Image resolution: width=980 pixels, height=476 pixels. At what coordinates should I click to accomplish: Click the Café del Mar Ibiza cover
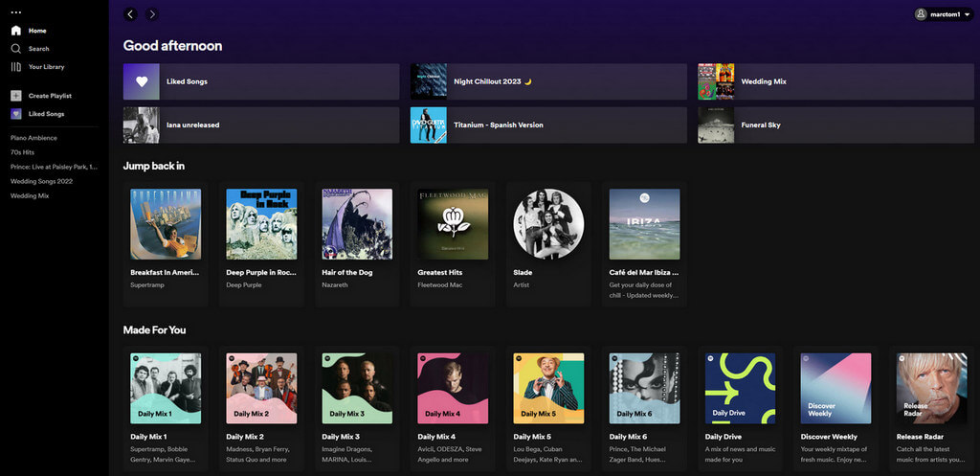[644, 224]
